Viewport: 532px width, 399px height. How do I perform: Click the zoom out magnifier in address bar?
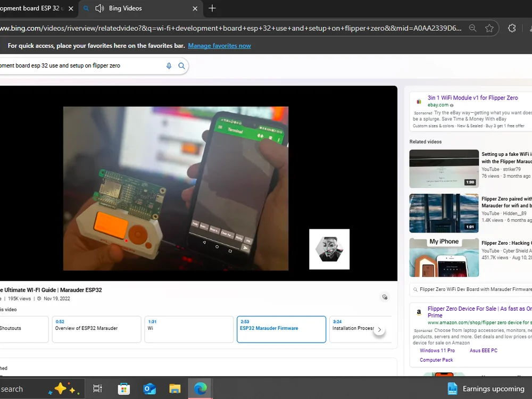click(472, 28)
